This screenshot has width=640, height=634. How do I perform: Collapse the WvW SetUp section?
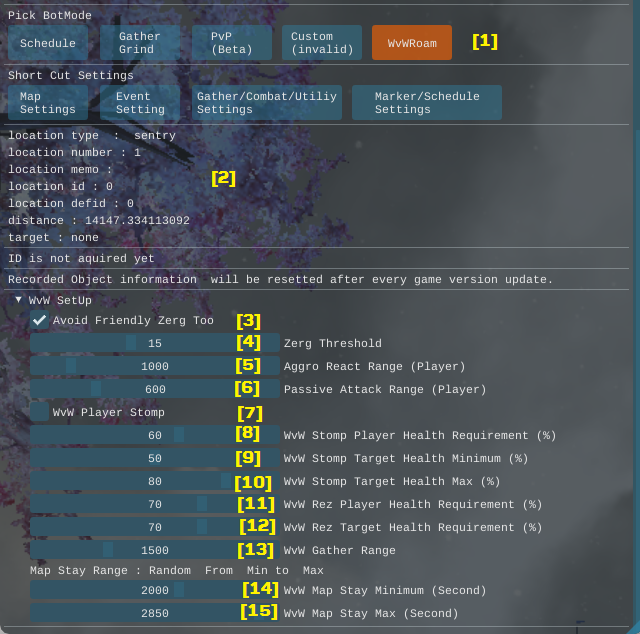(19, 300)
